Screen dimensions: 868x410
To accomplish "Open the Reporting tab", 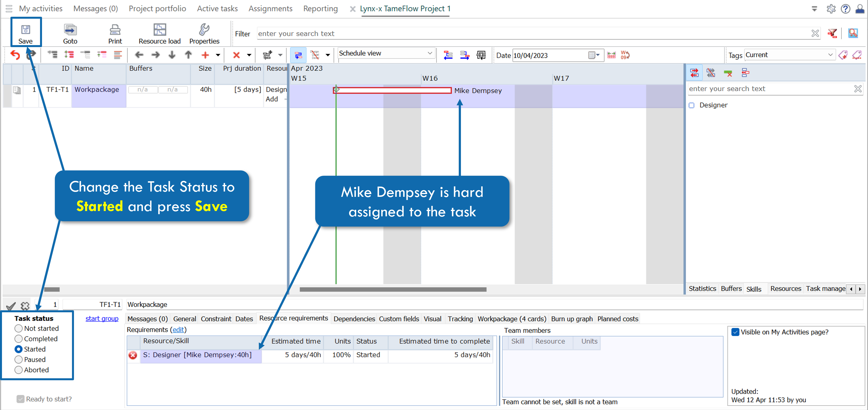I will coord(320,8).
